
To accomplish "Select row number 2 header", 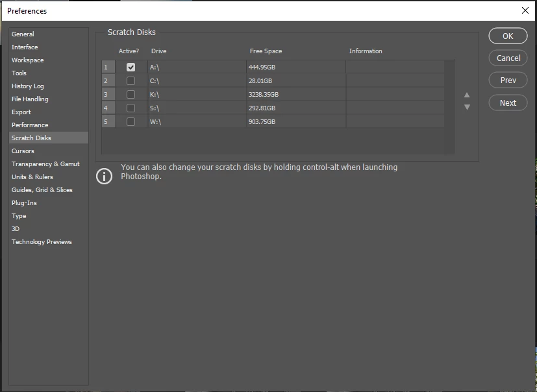I will click(108, 80).
